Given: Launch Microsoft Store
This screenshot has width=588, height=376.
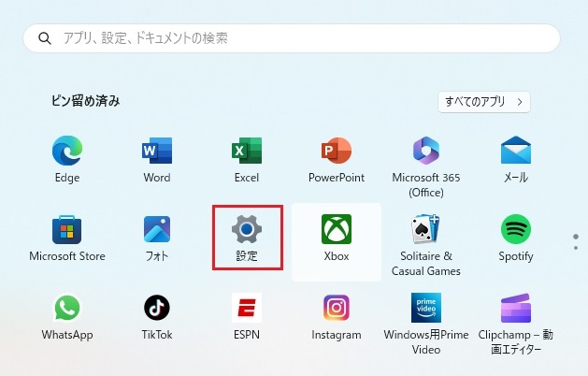Looking at the screenshot, I should pyautogui.click(x=67, y=239).
